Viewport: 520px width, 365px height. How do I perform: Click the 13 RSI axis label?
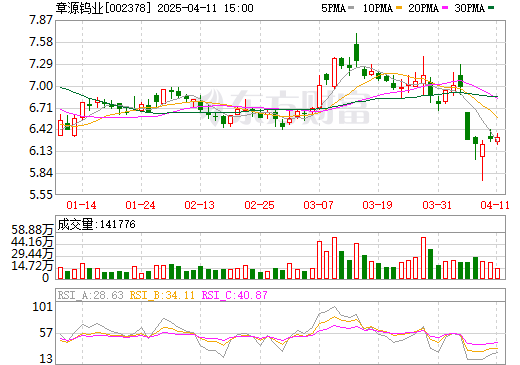pyautogui.click(x=46, y=359)
